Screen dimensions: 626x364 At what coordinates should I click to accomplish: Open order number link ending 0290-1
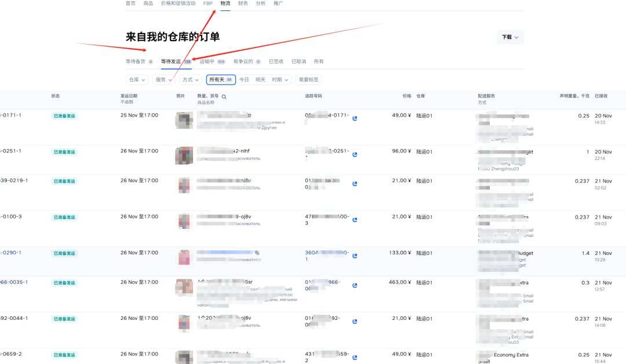coord(11,253)
